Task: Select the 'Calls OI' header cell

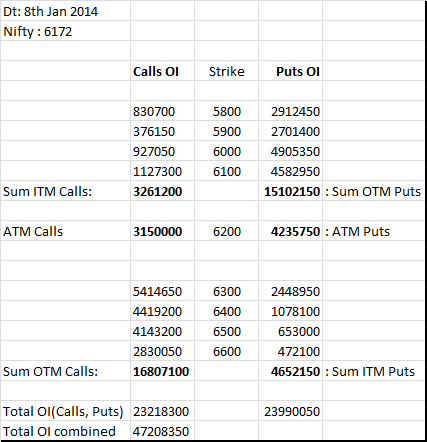Action: (162, 71)
